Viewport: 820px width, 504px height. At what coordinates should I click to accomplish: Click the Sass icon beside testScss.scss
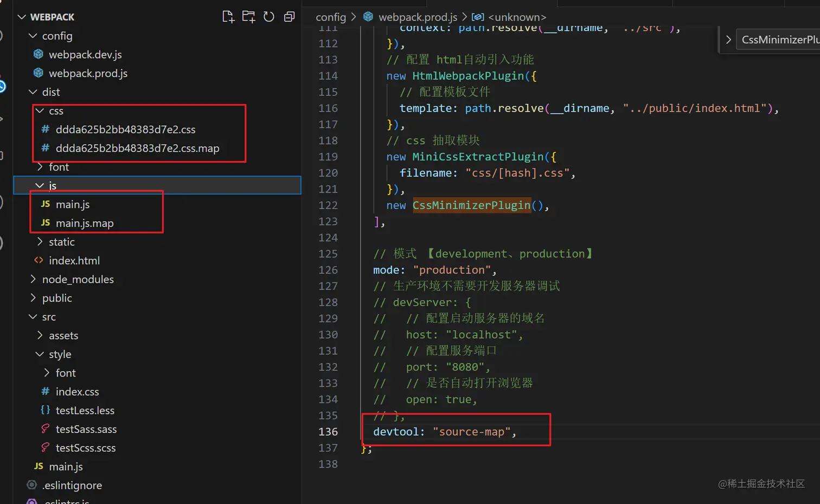click(46, 448)
